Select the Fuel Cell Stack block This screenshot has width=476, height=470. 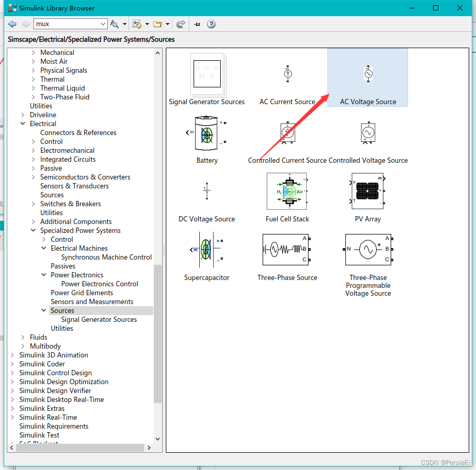pos(287,198)
